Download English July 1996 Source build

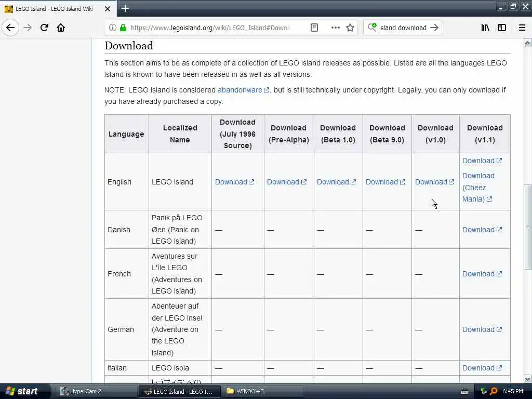click(x=234, y=182)
